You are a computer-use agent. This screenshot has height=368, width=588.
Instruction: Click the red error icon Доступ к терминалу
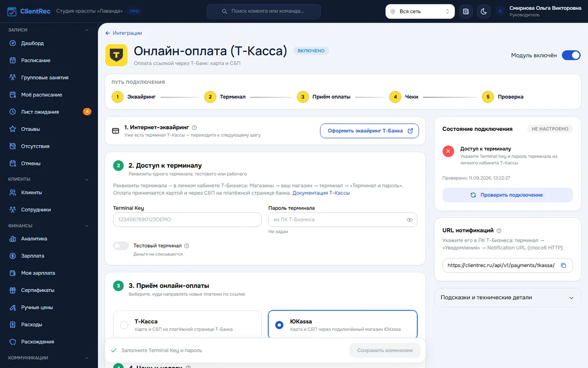tap(448, 151)
